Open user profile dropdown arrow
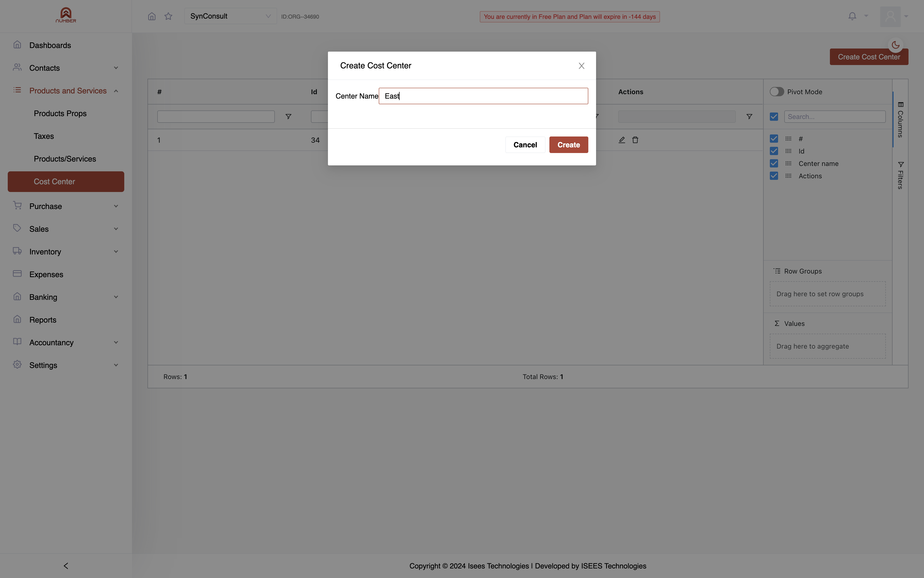This screenshot has width=924, height=578. [906, 17]
